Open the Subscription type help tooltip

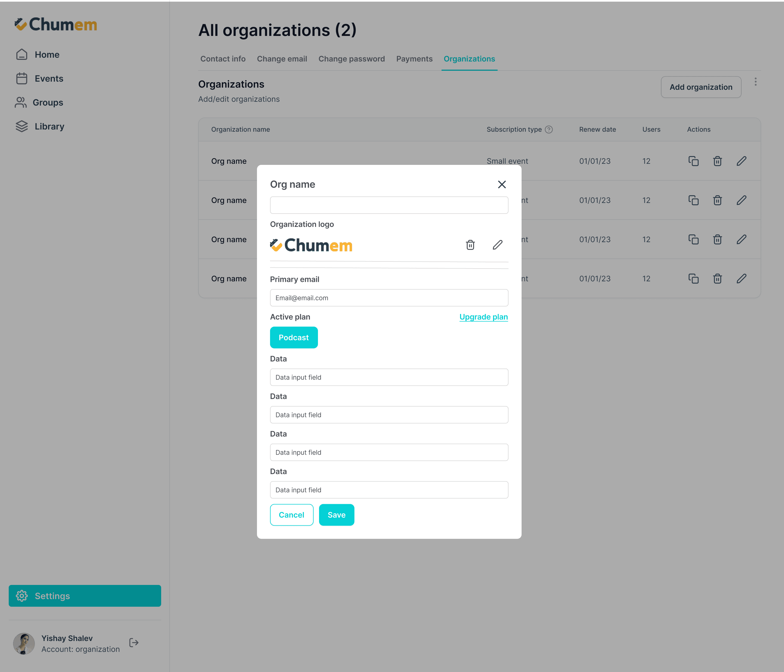tap(549, 129)
